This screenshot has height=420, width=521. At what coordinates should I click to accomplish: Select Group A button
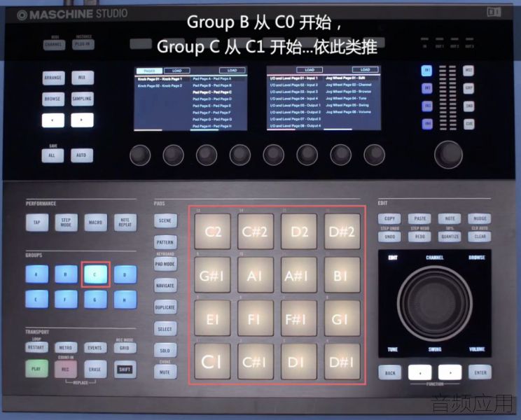[x=36, y=274]
